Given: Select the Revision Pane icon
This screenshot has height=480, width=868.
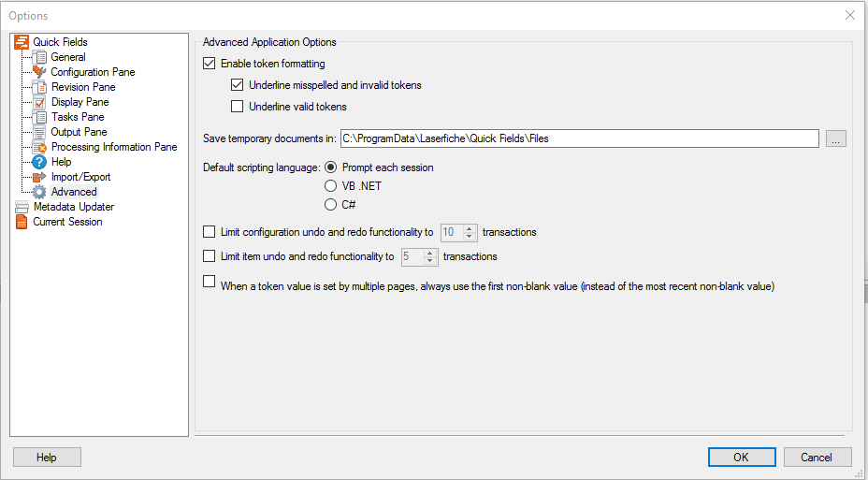Looking at the screenshot, I should (39, 87).
